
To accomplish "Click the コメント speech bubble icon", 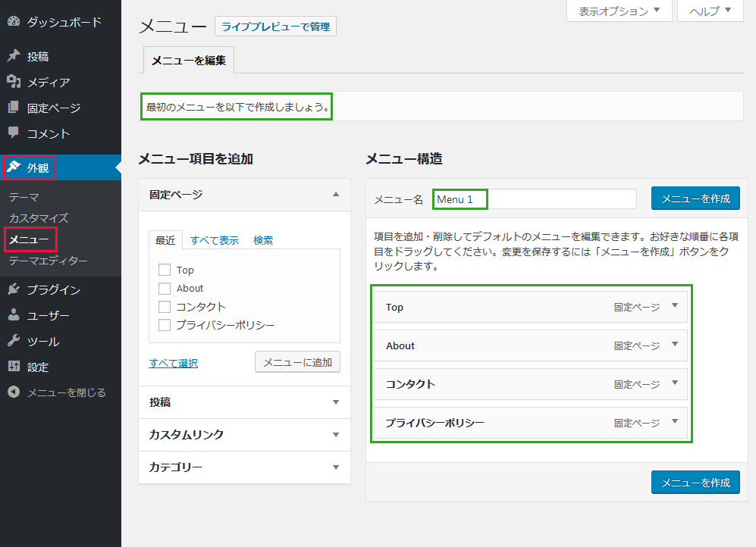I will click(x=14, y=133).
